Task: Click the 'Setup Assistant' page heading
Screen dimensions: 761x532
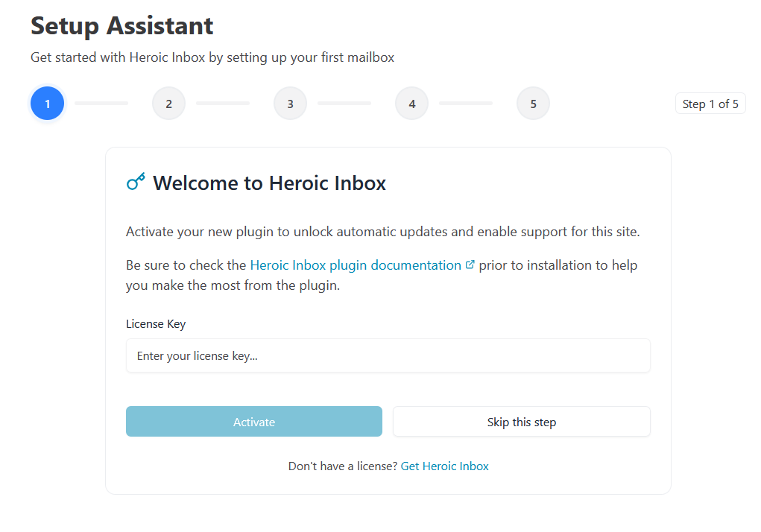Action: coord(122,26)
